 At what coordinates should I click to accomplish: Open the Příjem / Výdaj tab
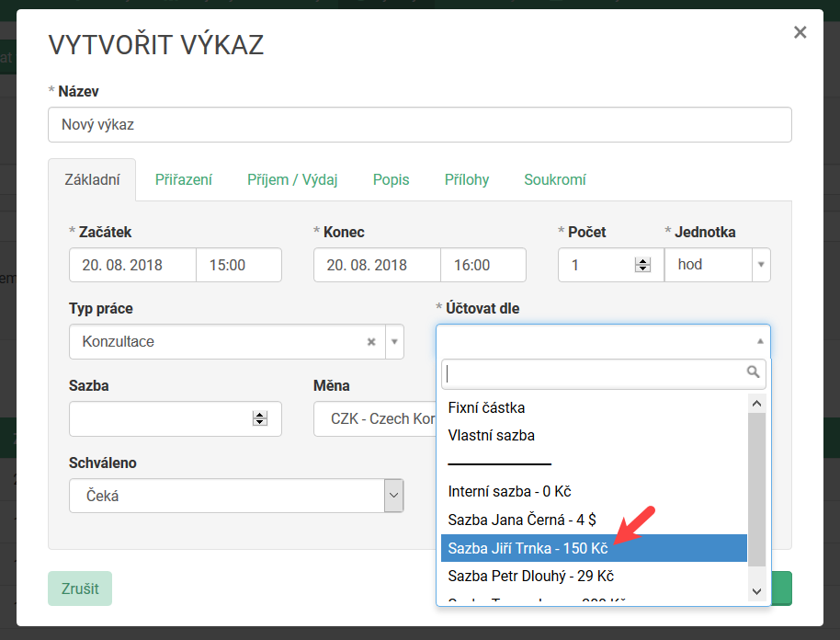point(292,180)
